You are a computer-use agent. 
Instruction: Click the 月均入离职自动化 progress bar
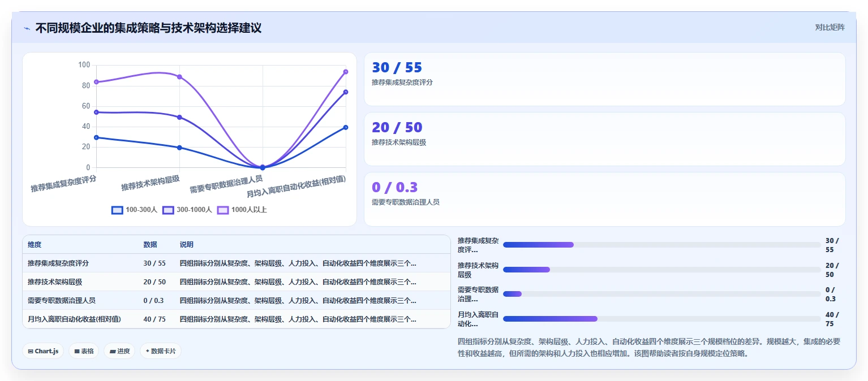point(661,319)
